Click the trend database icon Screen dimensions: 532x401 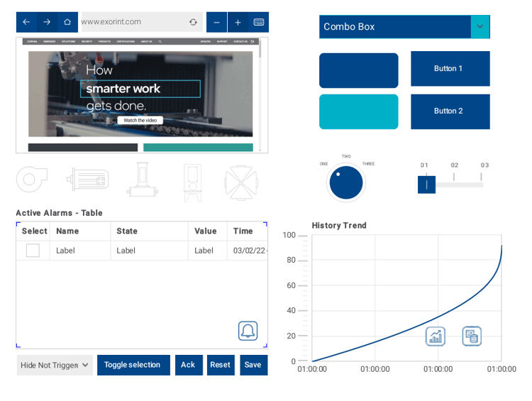click(x=472, y=336)
